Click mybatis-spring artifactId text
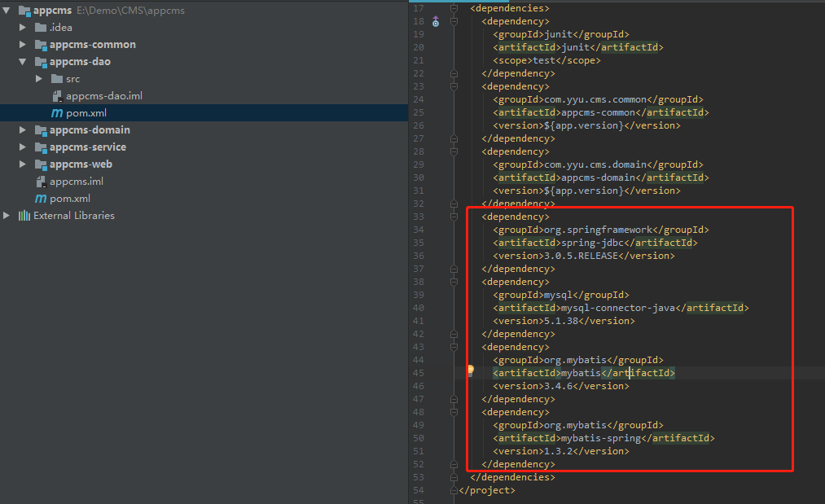 coord(601,438)
